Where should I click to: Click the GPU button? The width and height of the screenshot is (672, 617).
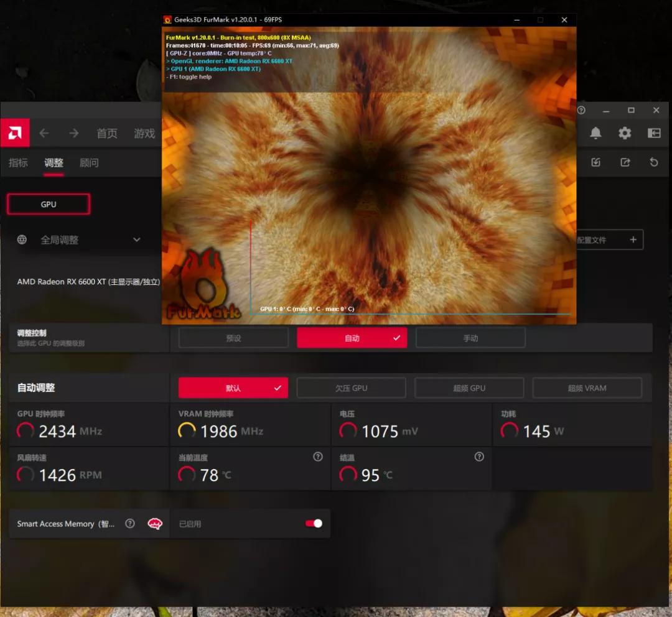(x=49, y=204)
